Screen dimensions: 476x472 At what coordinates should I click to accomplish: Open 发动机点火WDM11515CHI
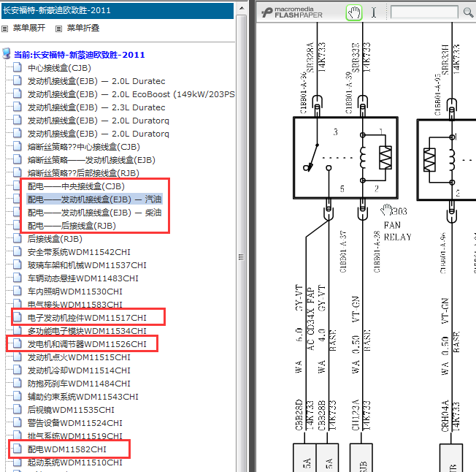[79, 357]
